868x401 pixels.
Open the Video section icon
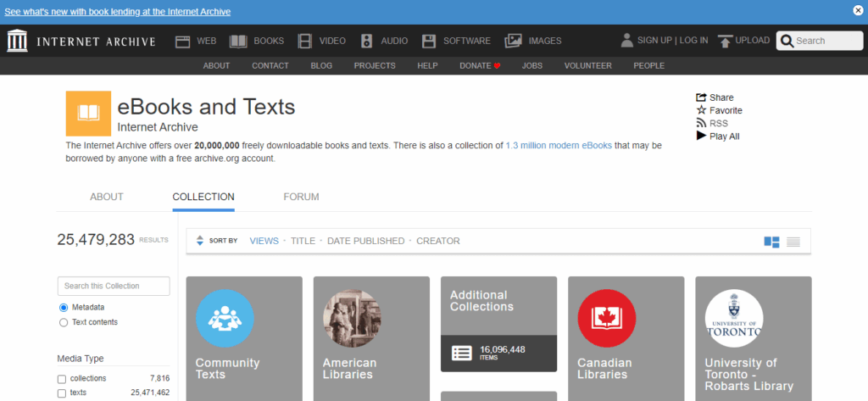[303, 41]
